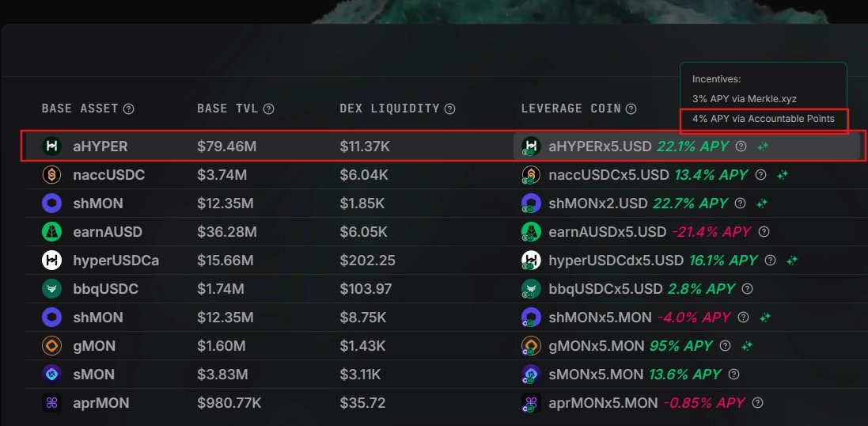Click the incentives sparkle icon on gMONx5.MON row

coord(747,346)
